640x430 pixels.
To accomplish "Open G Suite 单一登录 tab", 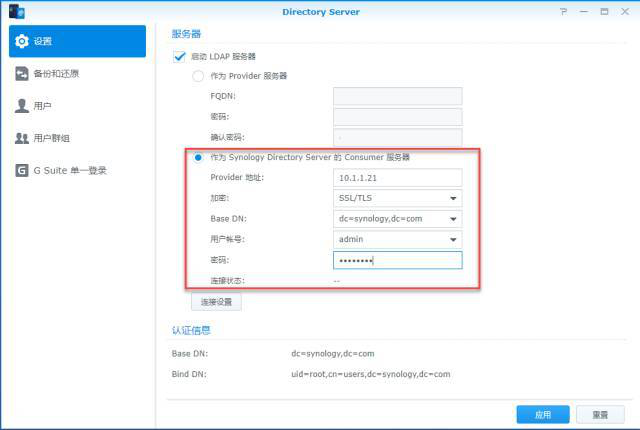I will [x=77, y=171].
